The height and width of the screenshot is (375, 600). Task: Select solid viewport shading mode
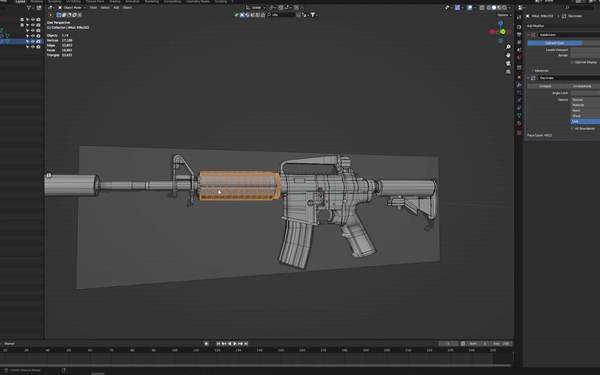click(x=494, y=8)
